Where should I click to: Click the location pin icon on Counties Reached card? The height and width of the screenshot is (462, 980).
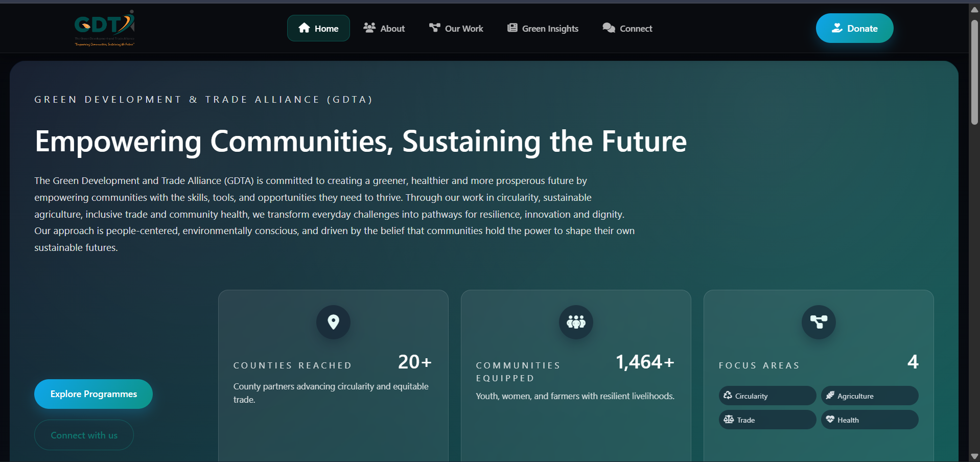tap(333, 322)
